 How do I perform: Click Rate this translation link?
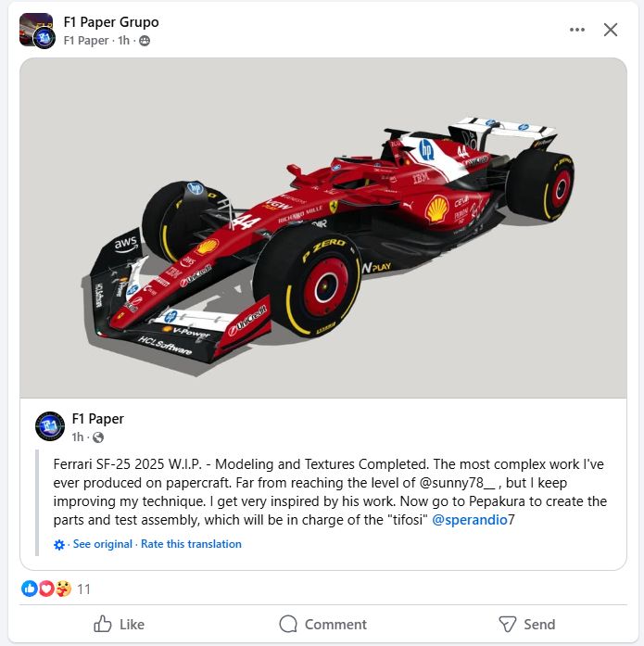pos(191,544)
